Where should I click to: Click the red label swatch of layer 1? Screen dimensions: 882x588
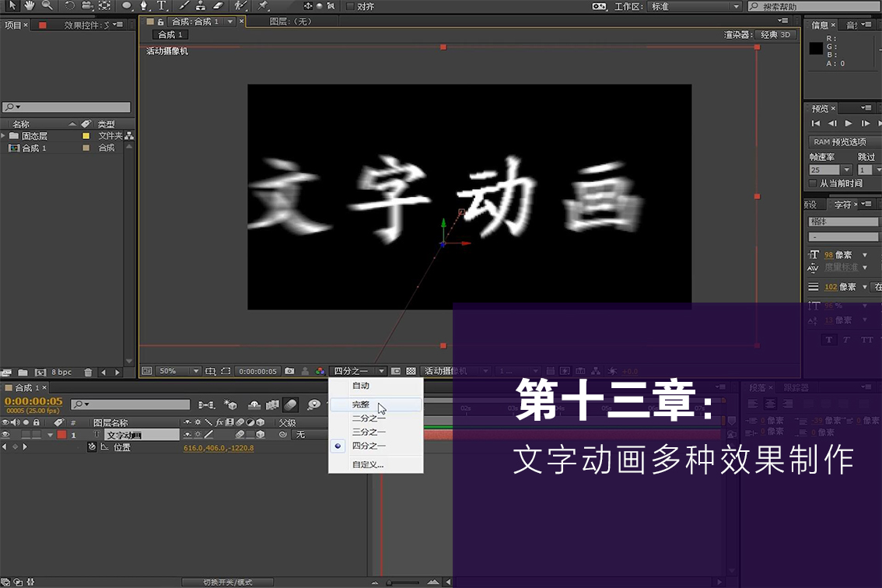pos(61,434)
